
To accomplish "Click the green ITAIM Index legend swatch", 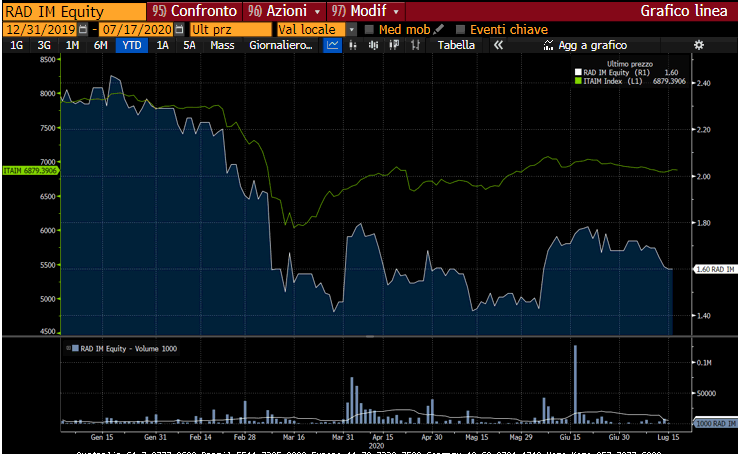I will [578, 81].
